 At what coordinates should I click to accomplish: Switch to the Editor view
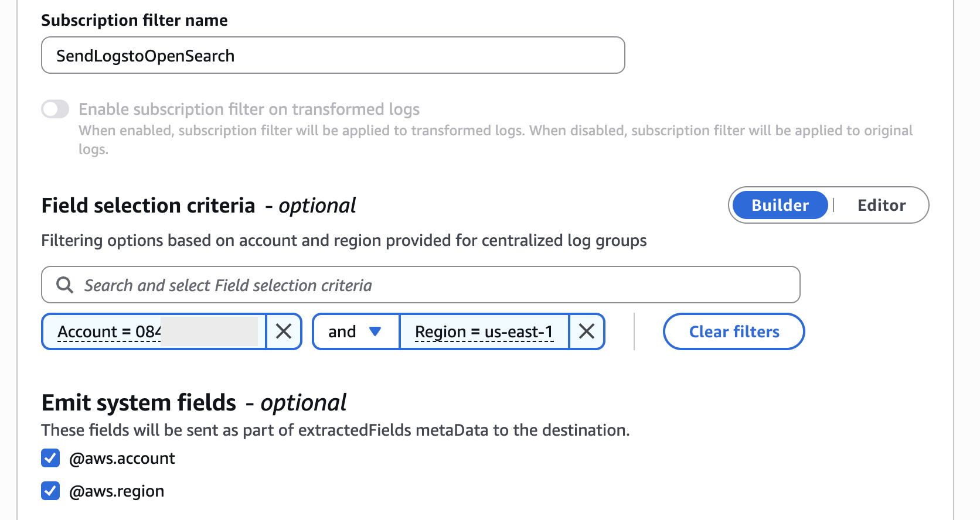[x=881, y=205]
